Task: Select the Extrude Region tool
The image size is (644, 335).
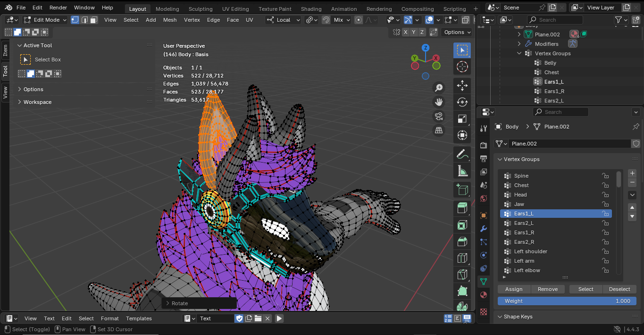Action: click(462, 208)
